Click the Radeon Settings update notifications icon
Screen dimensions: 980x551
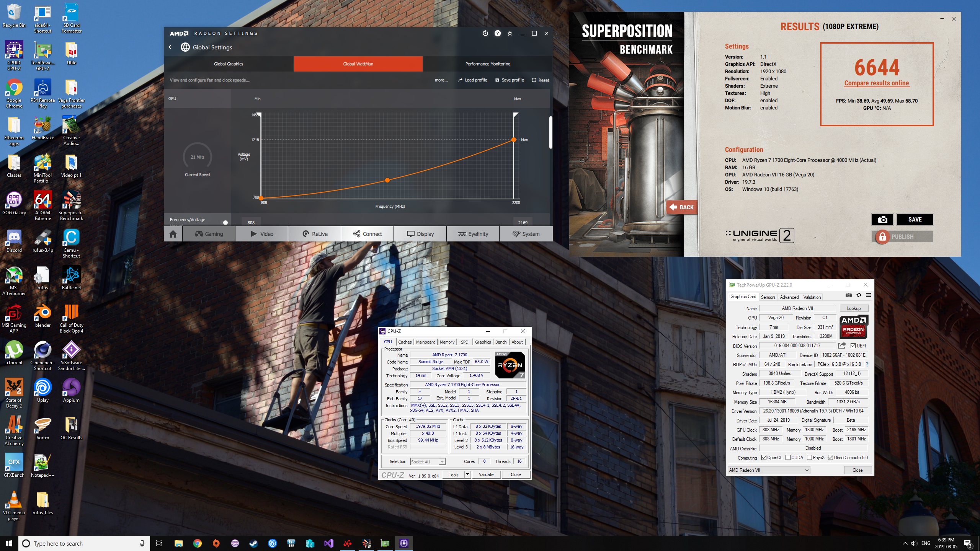pyautogui.click(x=485, y=33)
